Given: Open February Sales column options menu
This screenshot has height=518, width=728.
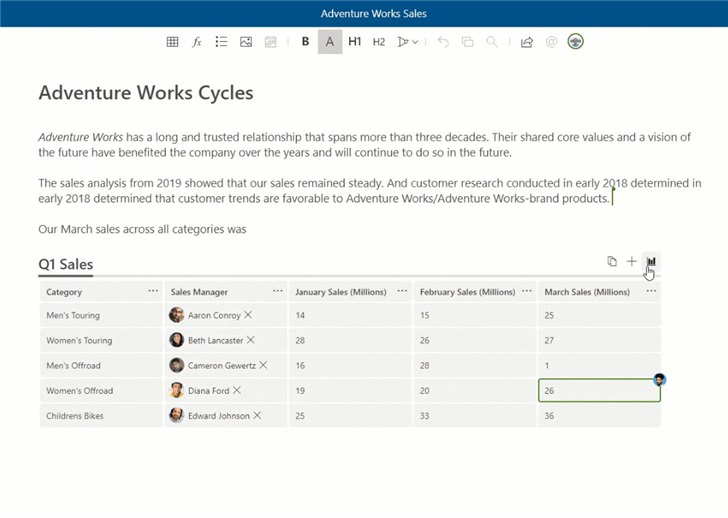Looking at the screenshot, I should click(526, 291).
